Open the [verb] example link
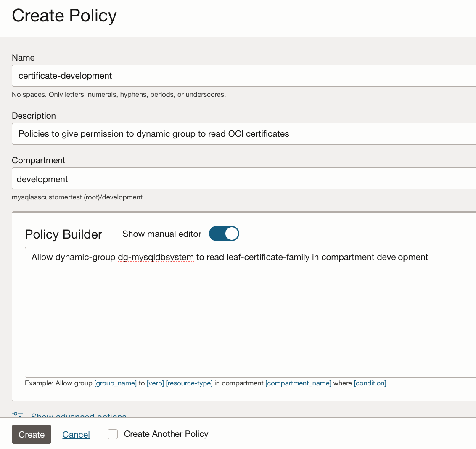Screen dimensions: 476x449 (x=155, y=383)
